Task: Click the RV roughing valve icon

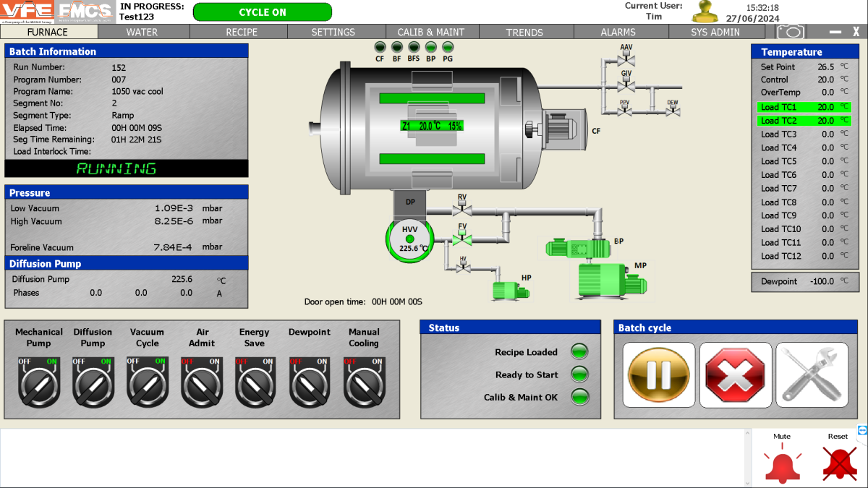Action: pos(462,210)
